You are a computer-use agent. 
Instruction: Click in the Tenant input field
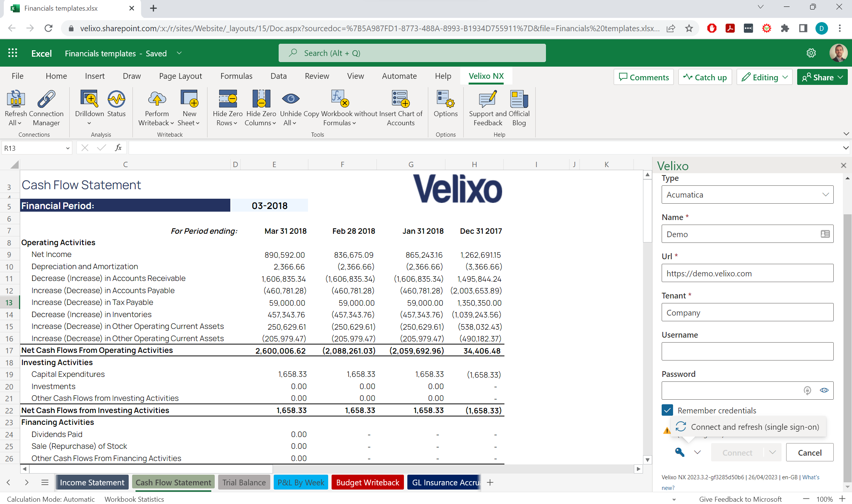click(x=747, y=312)
